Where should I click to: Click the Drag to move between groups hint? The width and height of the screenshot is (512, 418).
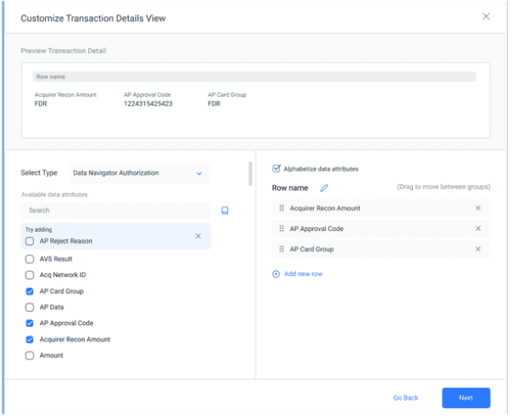click(x=443, y=187)
